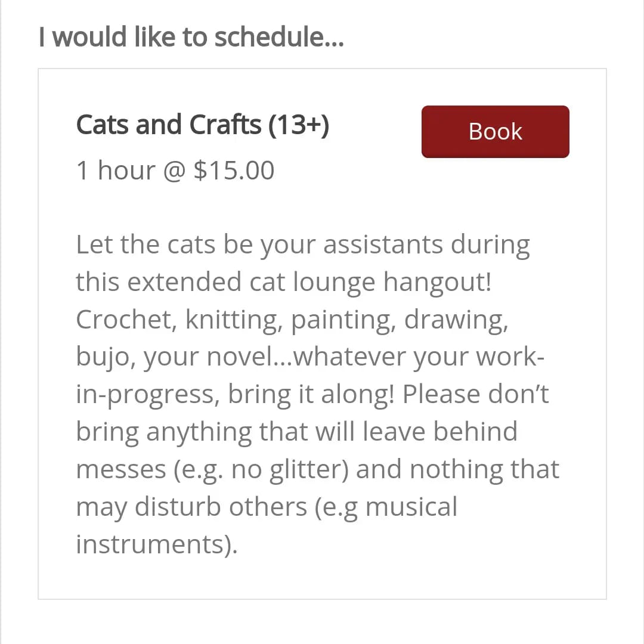Click the word 'musical' in description
This screenshot has height=644, width=644.
click(411, 506)
